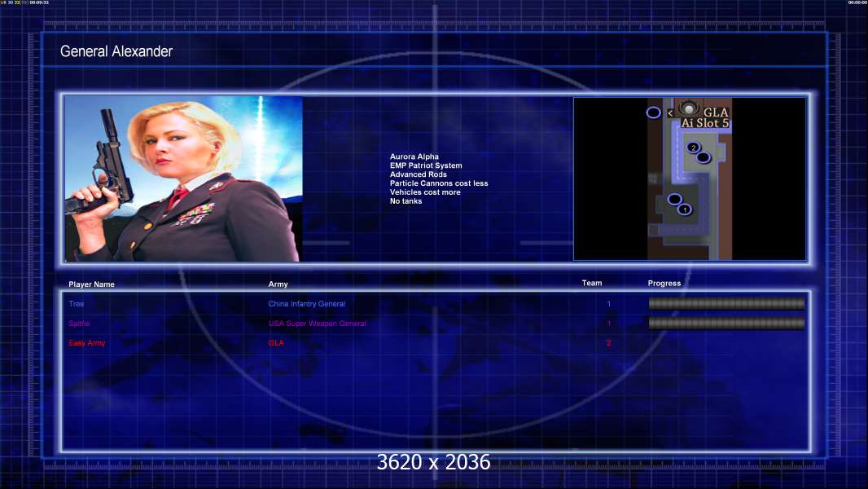Click the 'Advanced Rods' perk text
The width and height of the screenshot is (868, 489).
point(418,174)
